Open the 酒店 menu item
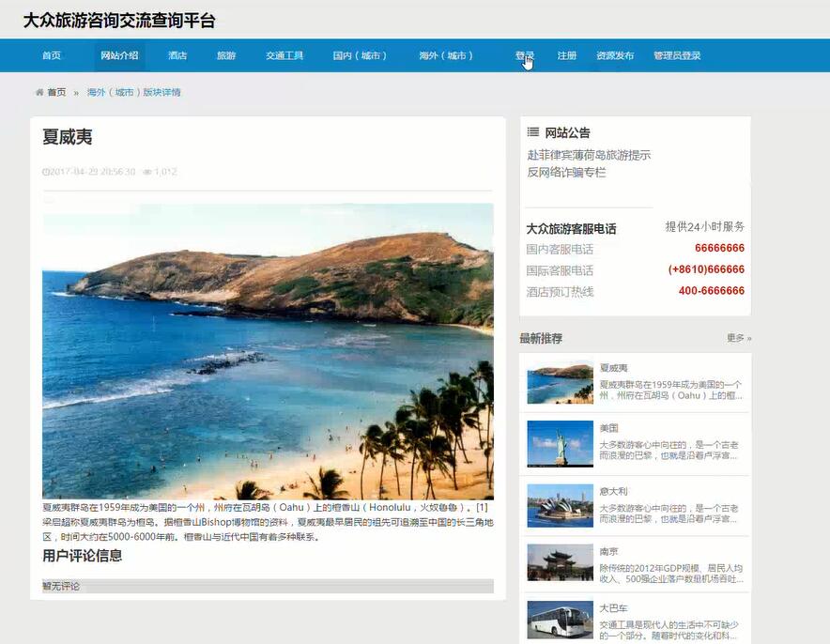830x644 pixels. point(177,55)
